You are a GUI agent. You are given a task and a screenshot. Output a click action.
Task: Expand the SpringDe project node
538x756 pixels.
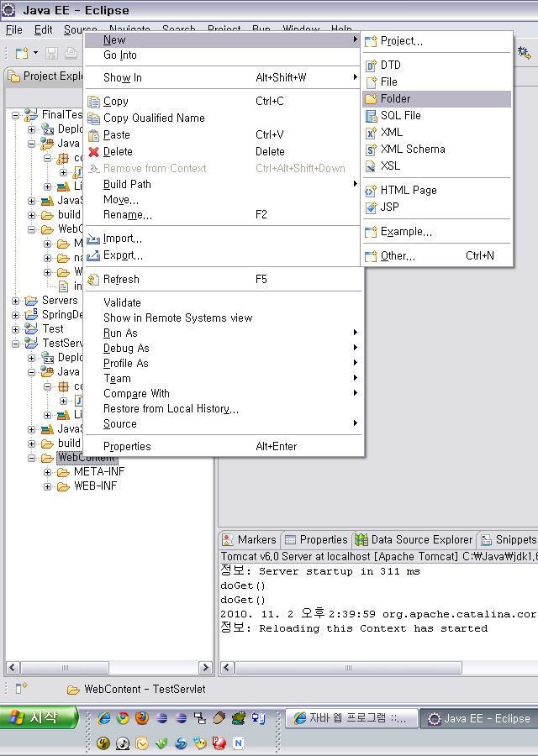tap(16, 315)
